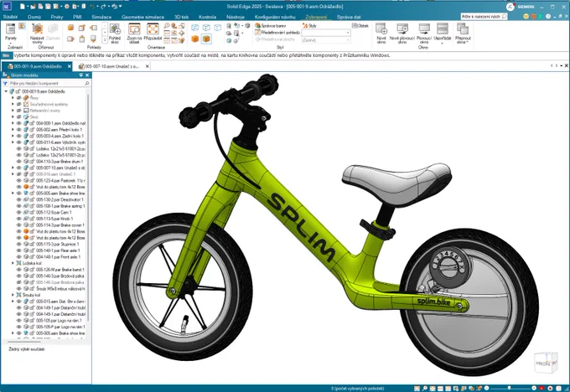Open the Pohled skici sketch view tool
The width and height of the screenshot is (570, 392).
pos(115,34)
